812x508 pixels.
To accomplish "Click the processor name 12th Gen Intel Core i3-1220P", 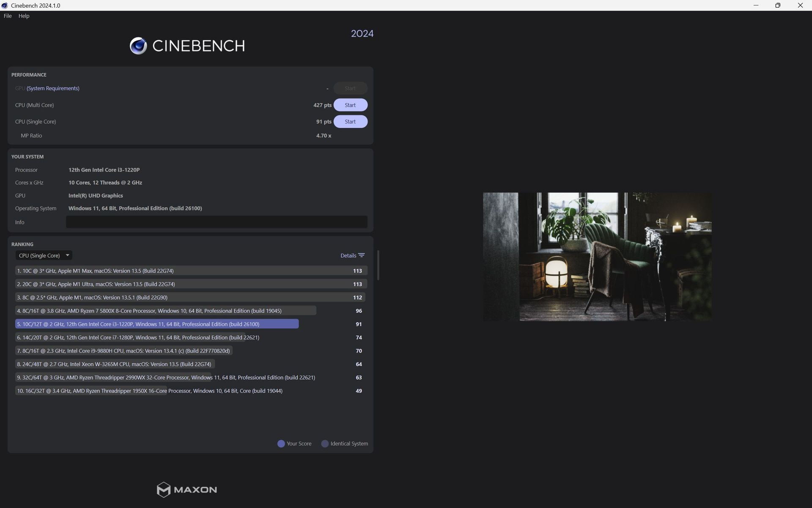I will click(x=104, y=170).
